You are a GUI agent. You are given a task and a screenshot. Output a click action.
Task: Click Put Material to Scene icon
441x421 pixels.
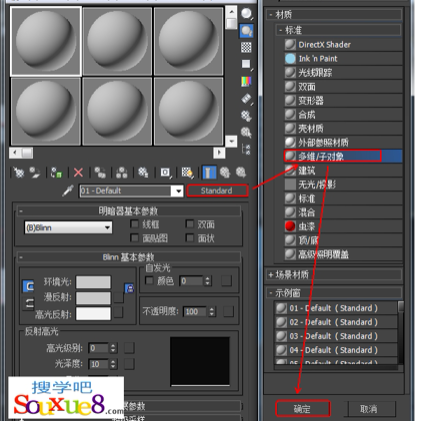[x=35, y=172]
